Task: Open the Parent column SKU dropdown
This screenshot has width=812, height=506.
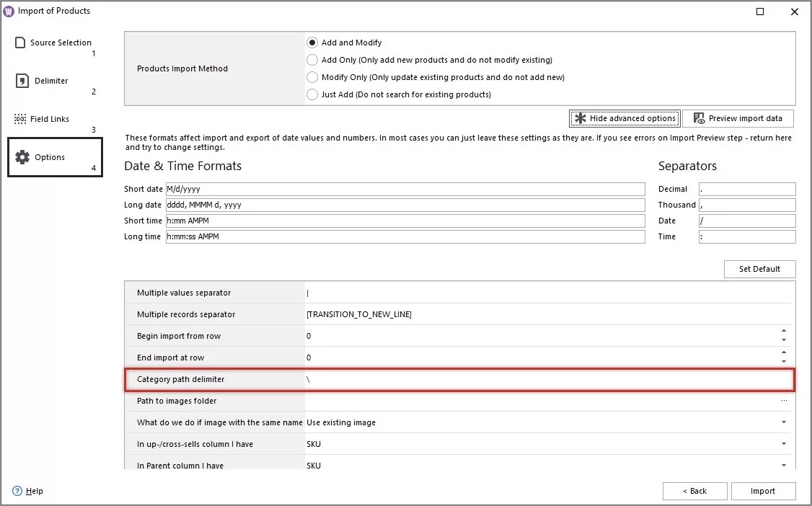Action: click(783, 465)
